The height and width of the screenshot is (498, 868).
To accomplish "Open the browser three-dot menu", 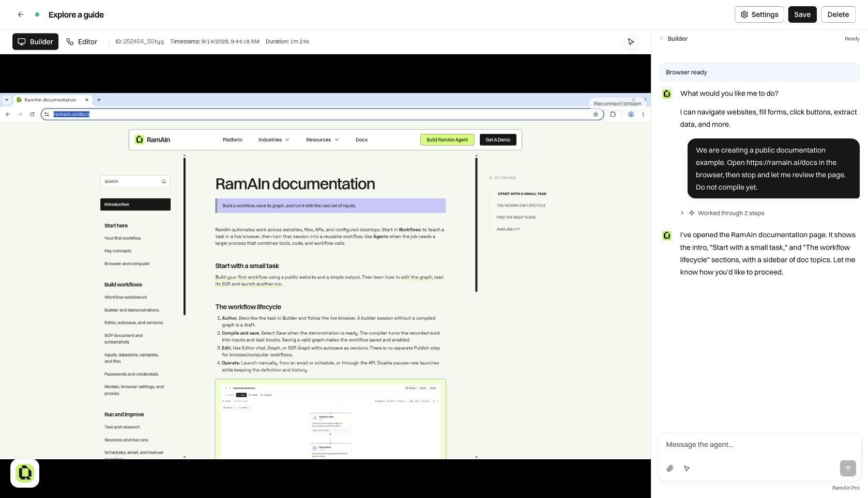I will point(643,114).
